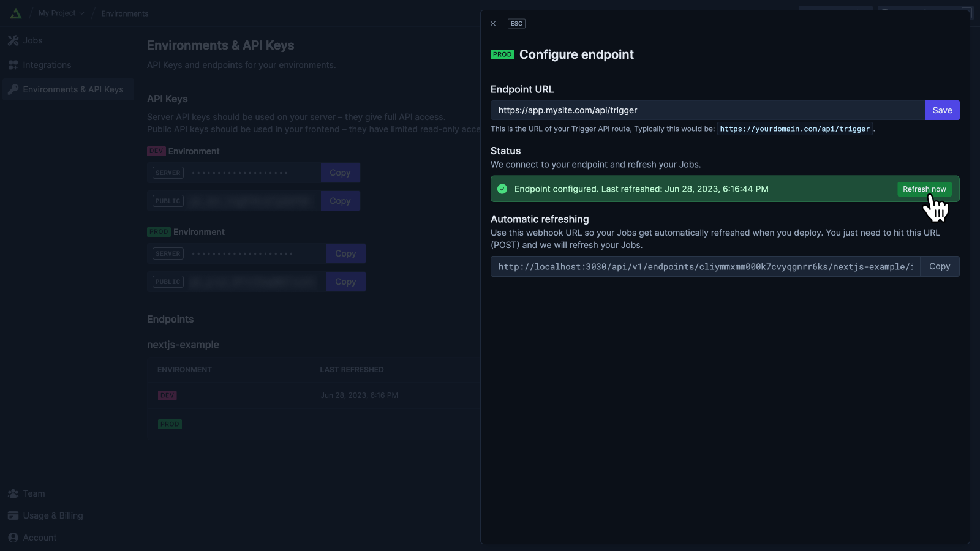The image size is (980, 551).
Task: Open Jobs in the sidebar
Action: tap(67, 40)
